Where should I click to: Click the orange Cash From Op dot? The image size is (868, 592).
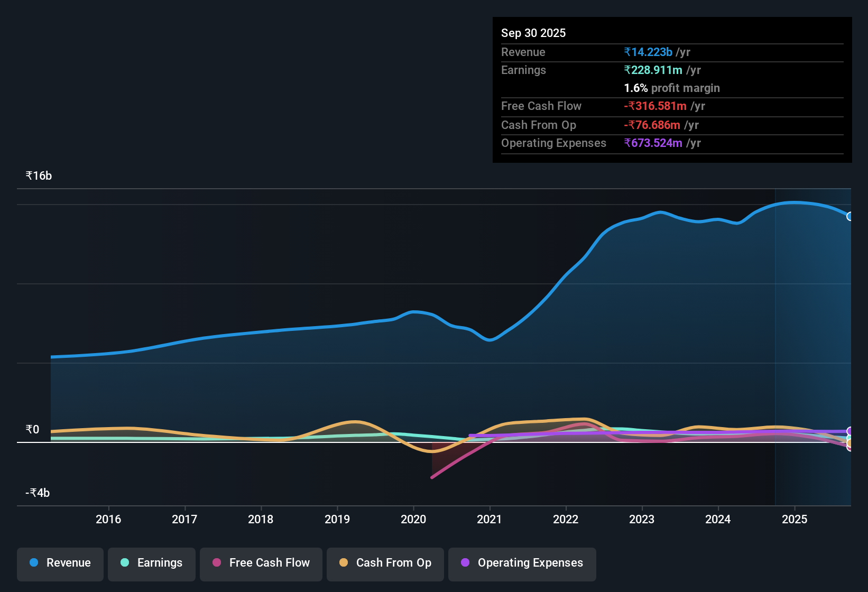344,563
